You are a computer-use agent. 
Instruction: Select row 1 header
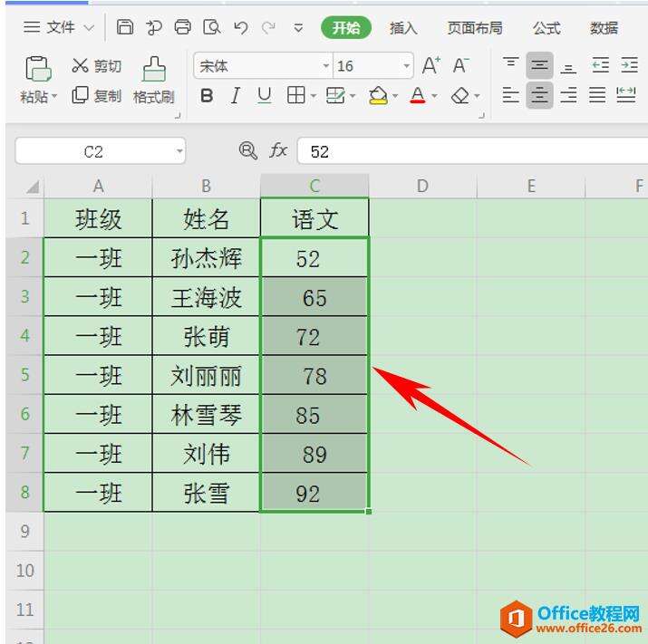click(24, 218)
